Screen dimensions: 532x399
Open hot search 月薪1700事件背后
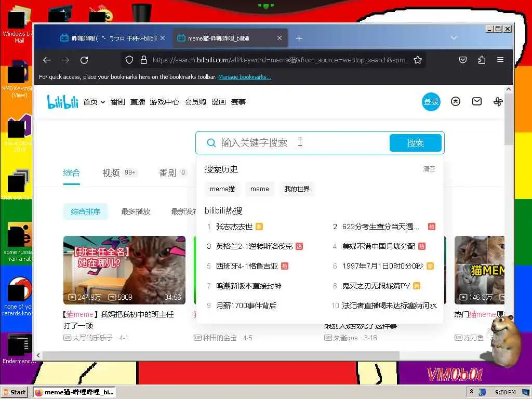246,305
